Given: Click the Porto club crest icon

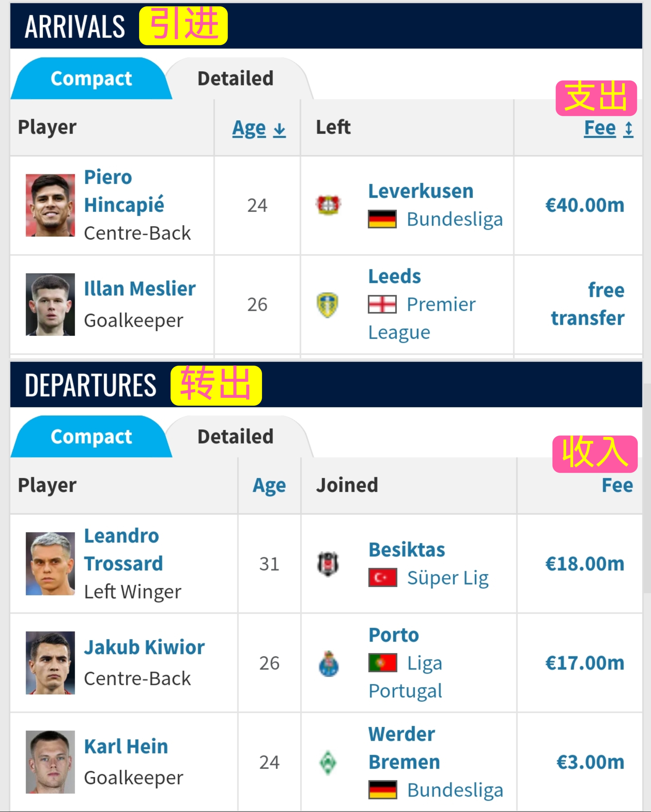Looking at the screenshot, I should [x=329, y=663].
